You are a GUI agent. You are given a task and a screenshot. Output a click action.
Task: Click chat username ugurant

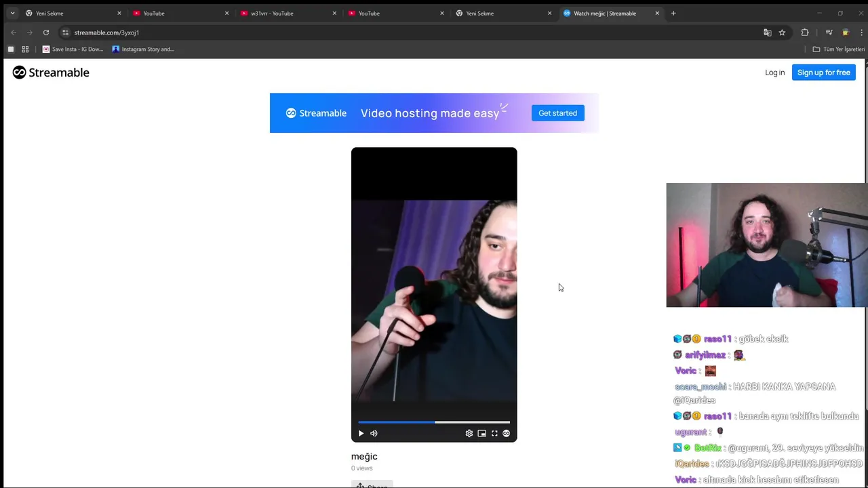pyautogui.click(x=690, y=432)
